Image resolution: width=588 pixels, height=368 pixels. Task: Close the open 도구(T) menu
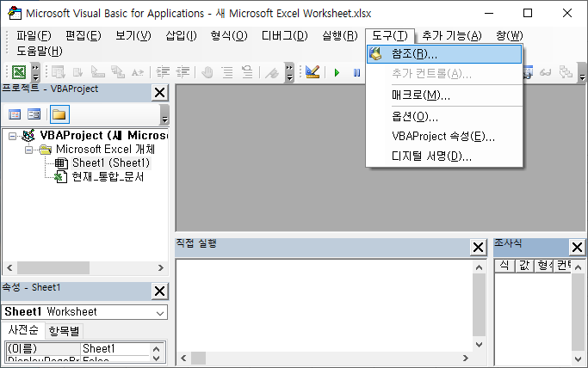click(x=390, y=35)
